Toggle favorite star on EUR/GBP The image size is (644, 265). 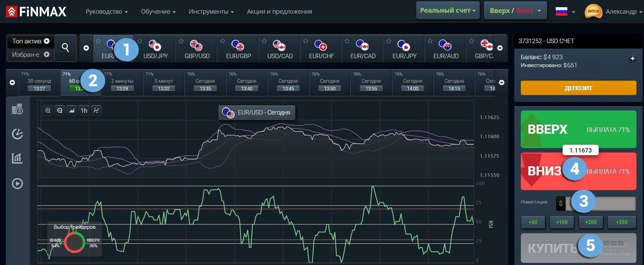click(222, 41)
